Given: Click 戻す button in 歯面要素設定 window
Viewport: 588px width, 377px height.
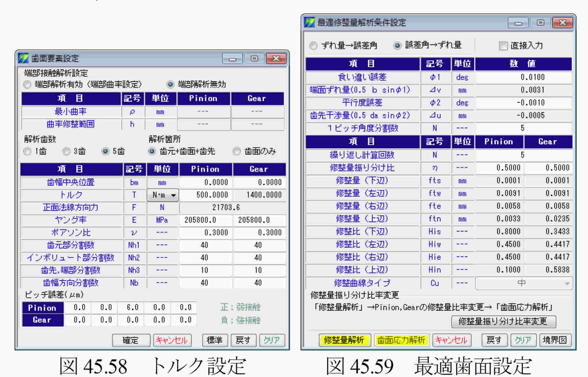Looking at the screenshot, I should point(243,340).
